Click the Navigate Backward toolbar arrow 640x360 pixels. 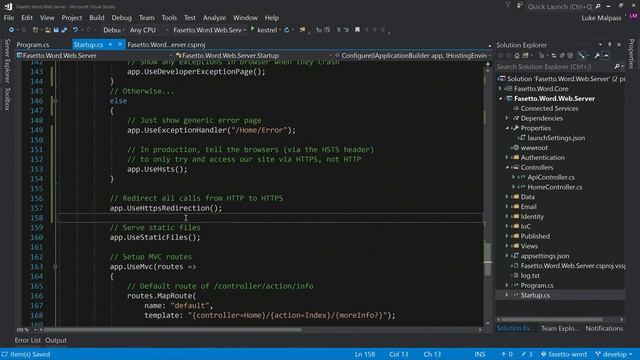tap(11, 30)
